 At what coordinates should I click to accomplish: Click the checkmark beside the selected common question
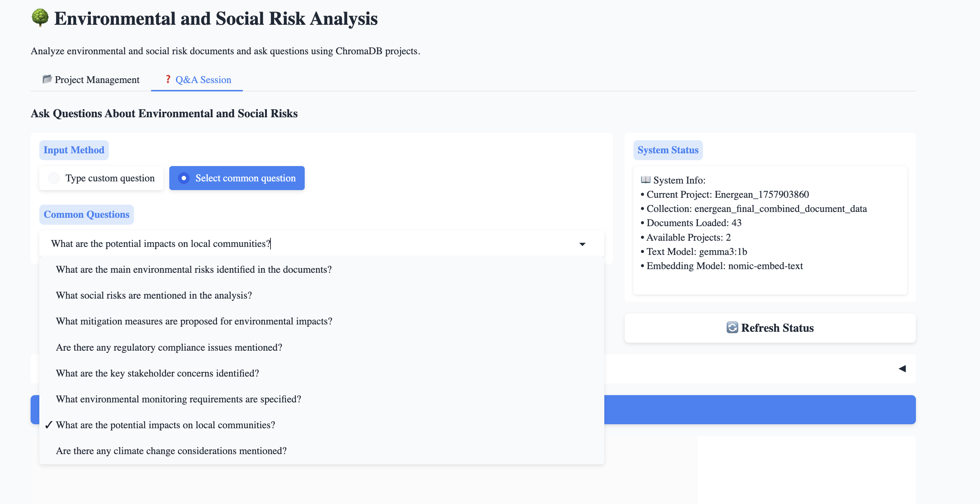coord(48,425)
